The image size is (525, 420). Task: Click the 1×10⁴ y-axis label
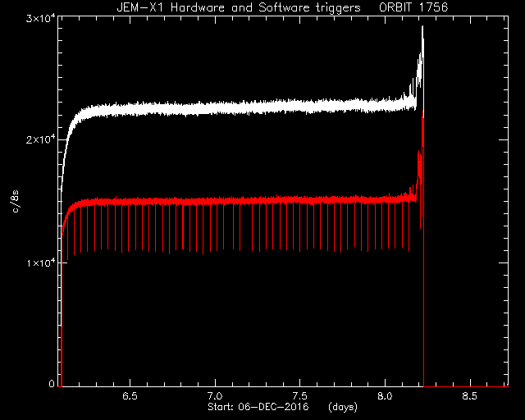pos(40,262)
